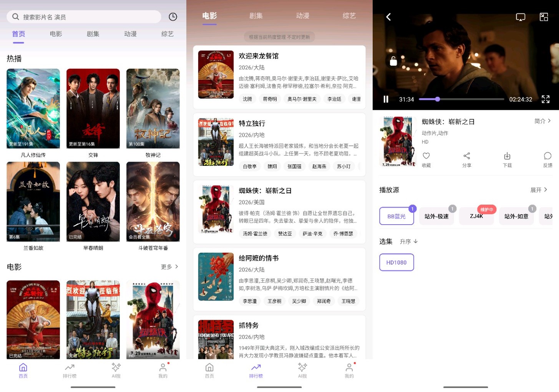Open 凡人修仙传 poster in 热播

coord(33,109)
